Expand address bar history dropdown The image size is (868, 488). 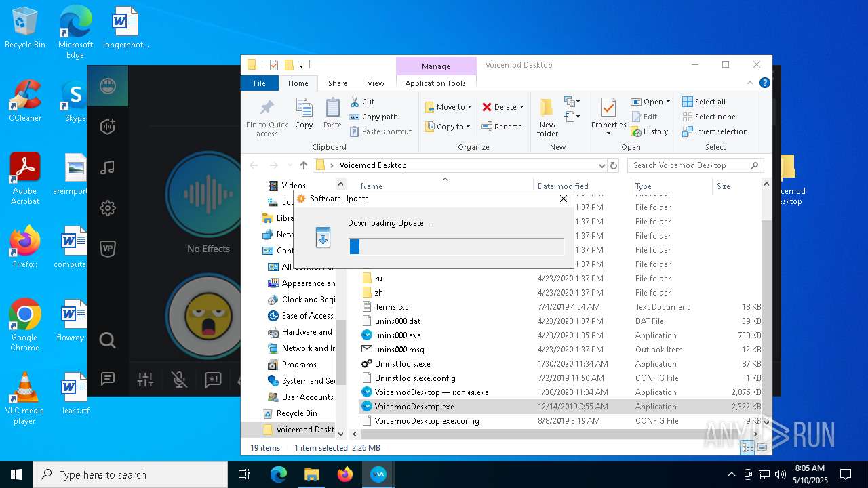pyautogui.click(x=601, y=165)
